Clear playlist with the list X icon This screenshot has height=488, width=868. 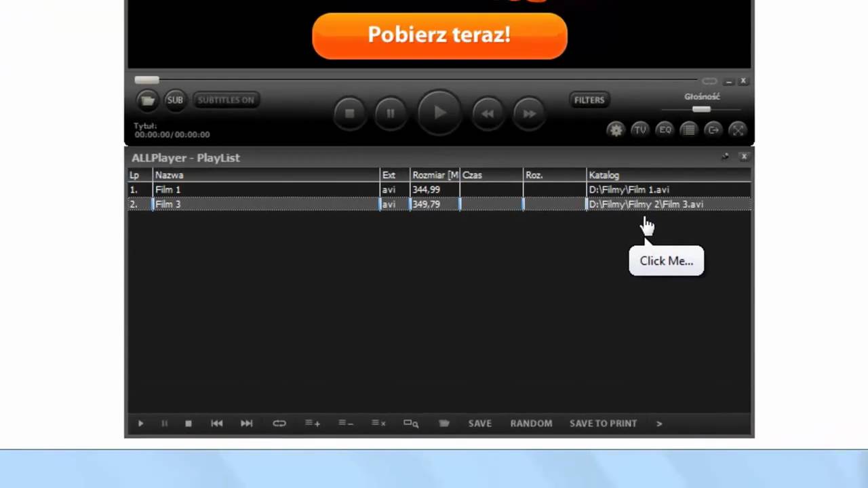pos(378,424)
